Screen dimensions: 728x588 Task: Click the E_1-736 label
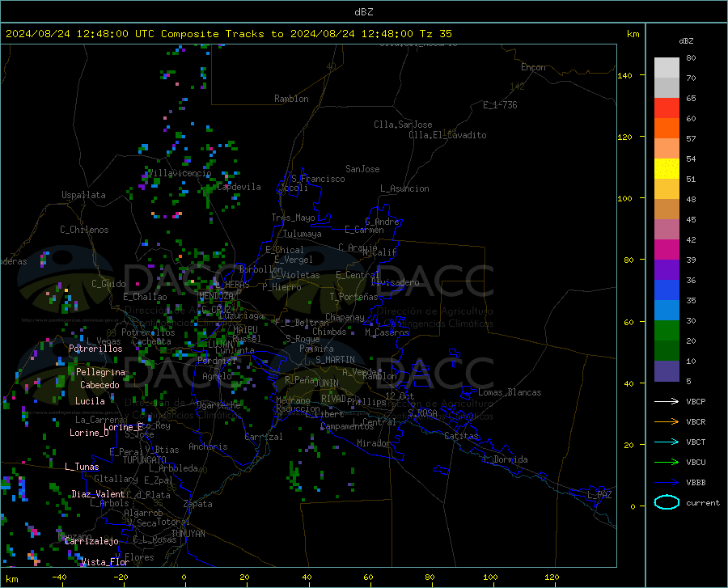pos(500,105)
